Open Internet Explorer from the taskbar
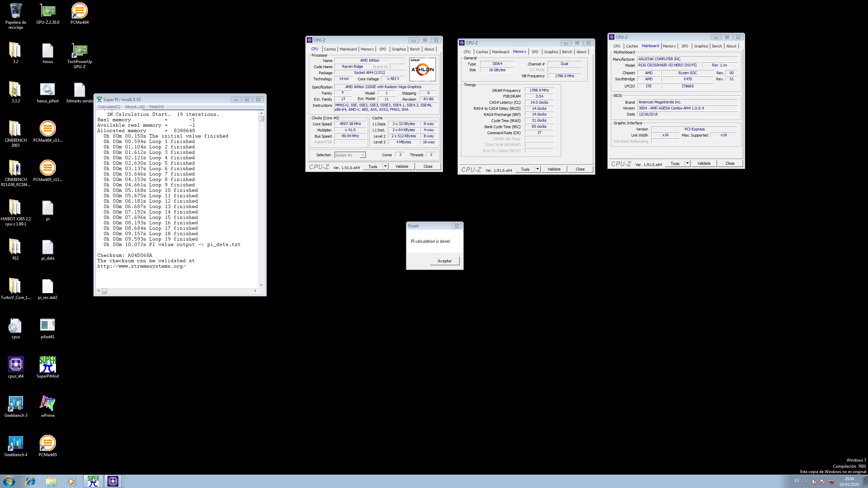 (31, 481)
